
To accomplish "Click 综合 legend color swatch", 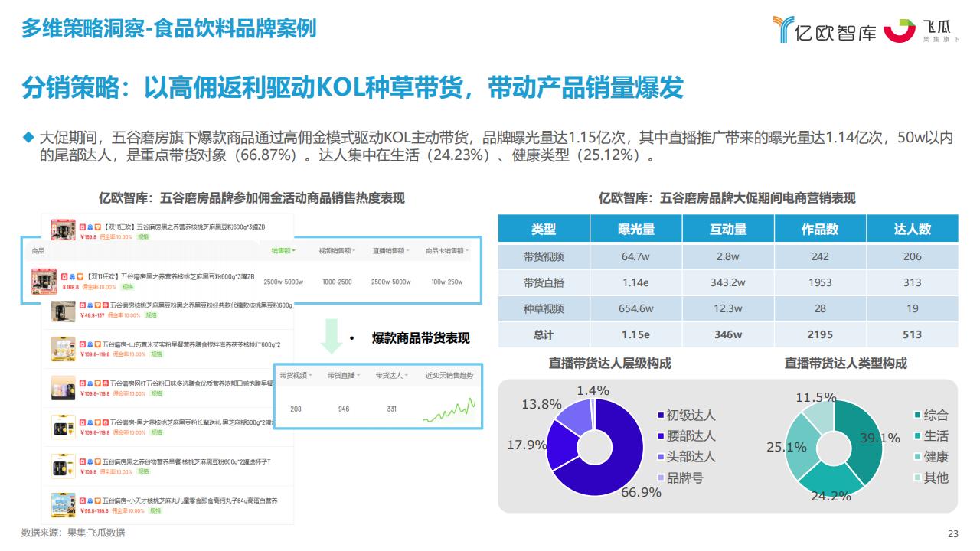I will (918, 416).
